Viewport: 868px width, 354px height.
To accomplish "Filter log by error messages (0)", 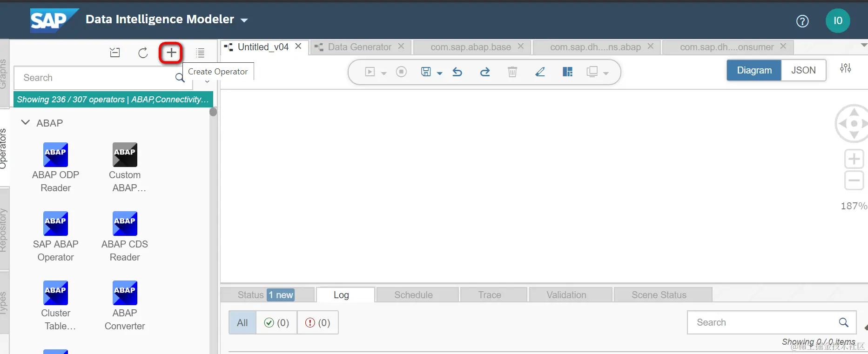I will click(x=317, y=323).
